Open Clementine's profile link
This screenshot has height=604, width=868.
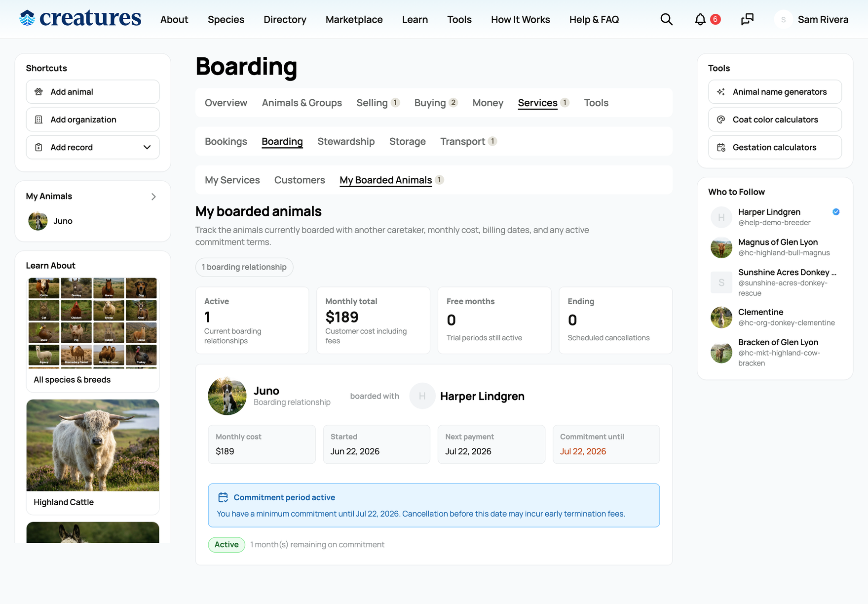[760, 312]
